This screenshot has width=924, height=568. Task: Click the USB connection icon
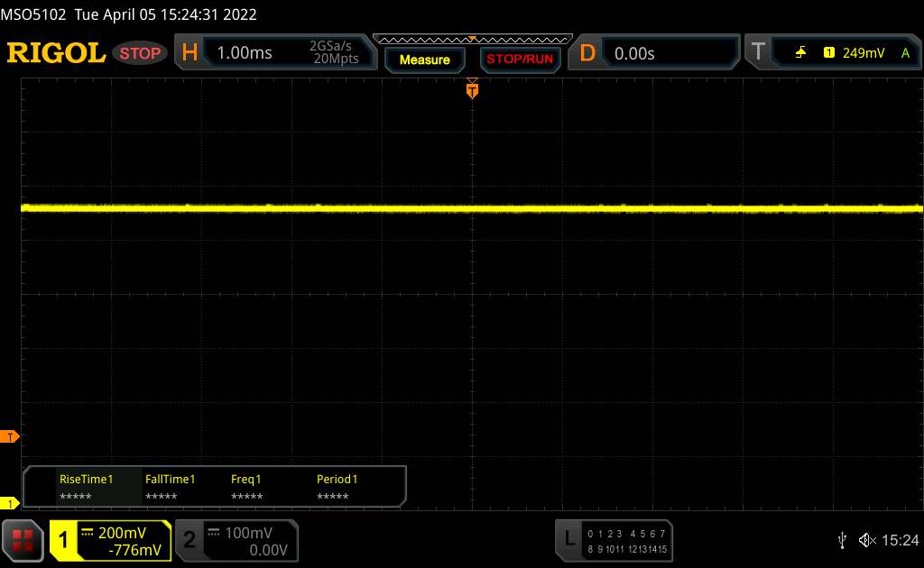843,540
